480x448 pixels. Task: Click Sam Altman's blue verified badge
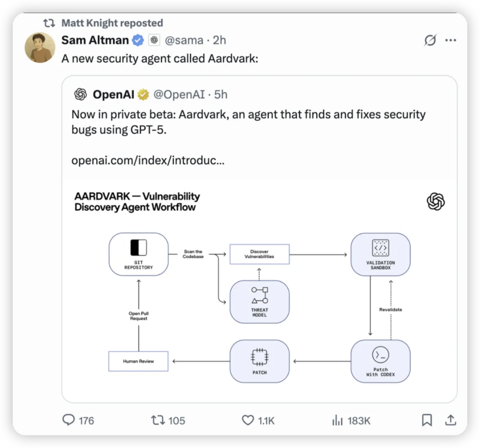pyautogui.click(x=138, y=40)
